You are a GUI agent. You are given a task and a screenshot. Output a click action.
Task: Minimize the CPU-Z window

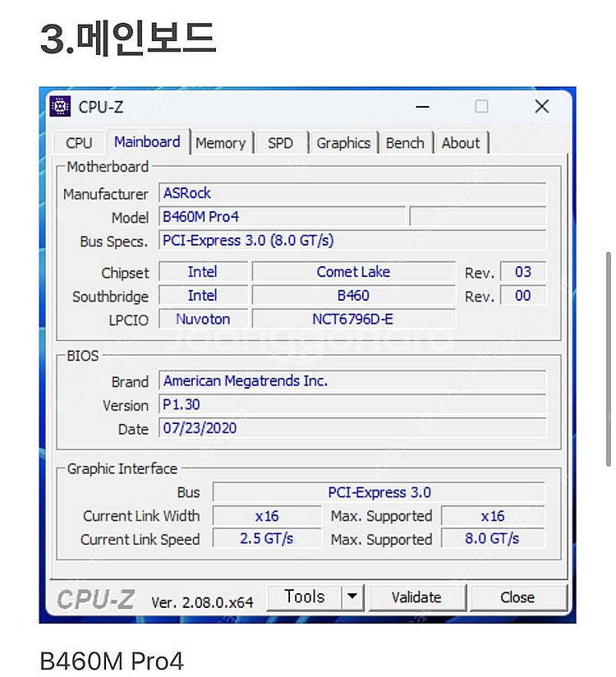click(422, 107)
